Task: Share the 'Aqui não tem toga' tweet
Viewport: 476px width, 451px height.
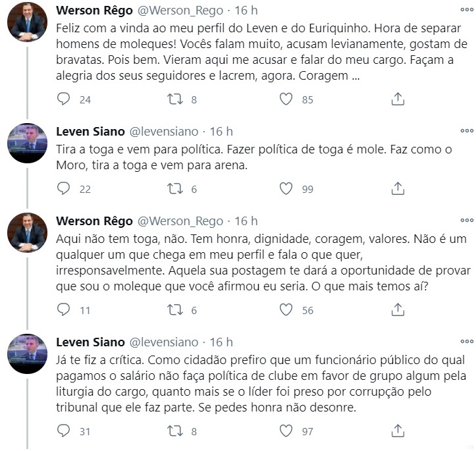Action: pos(398,310)
